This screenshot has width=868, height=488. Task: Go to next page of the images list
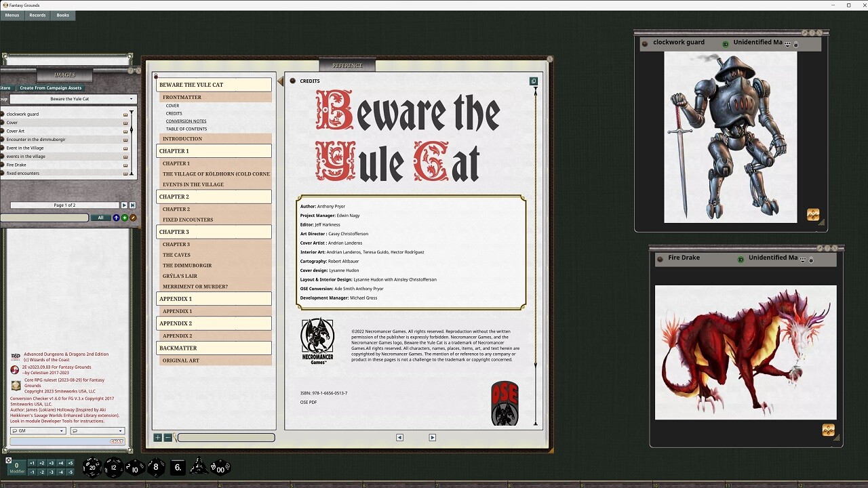(x=124, y=205)
